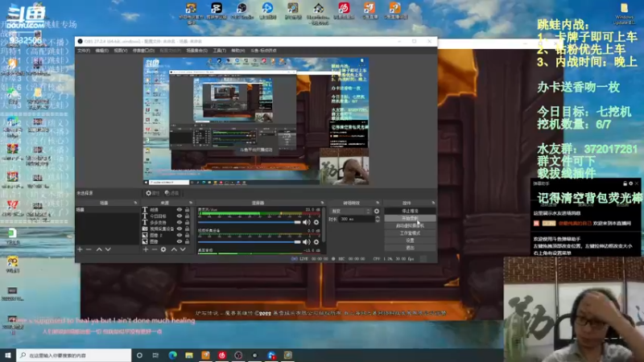Open the 场景集合(S) menu in OBS
Image resolution: width=644 pixels, height=362 pixels.
coord(196,51)
